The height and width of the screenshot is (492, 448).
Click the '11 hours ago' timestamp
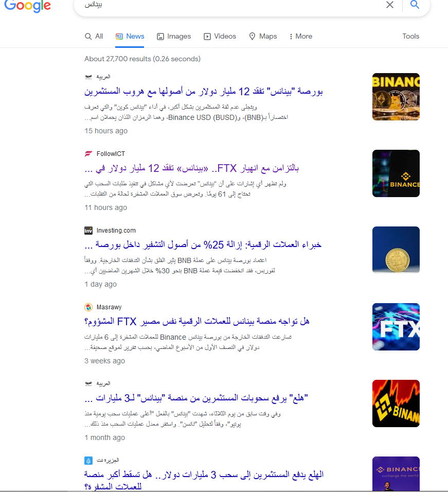coord(105,208)
